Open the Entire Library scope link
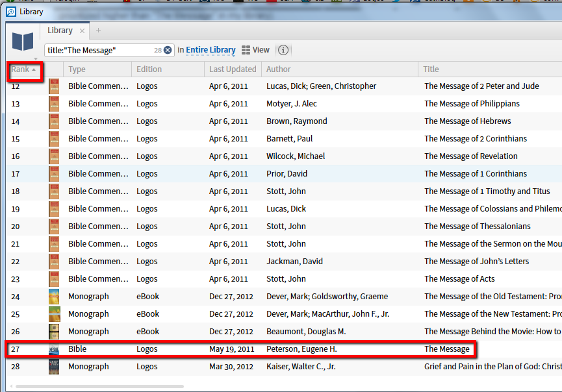The height and width of the screenshot is (392, 562). click(211, 50)
